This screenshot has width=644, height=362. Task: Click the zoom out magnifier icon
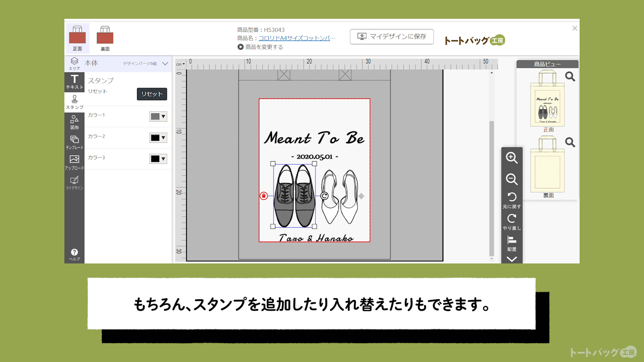point(512,179)
